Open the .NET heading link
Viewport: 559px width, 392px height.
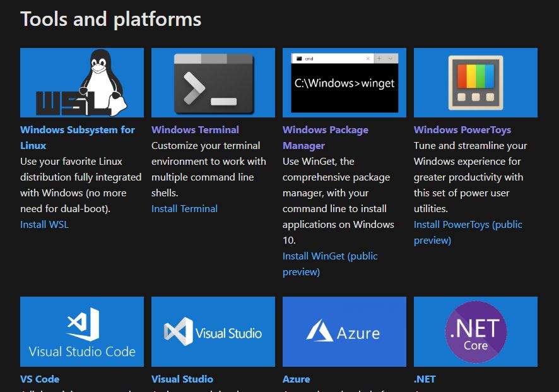point(425,379)
